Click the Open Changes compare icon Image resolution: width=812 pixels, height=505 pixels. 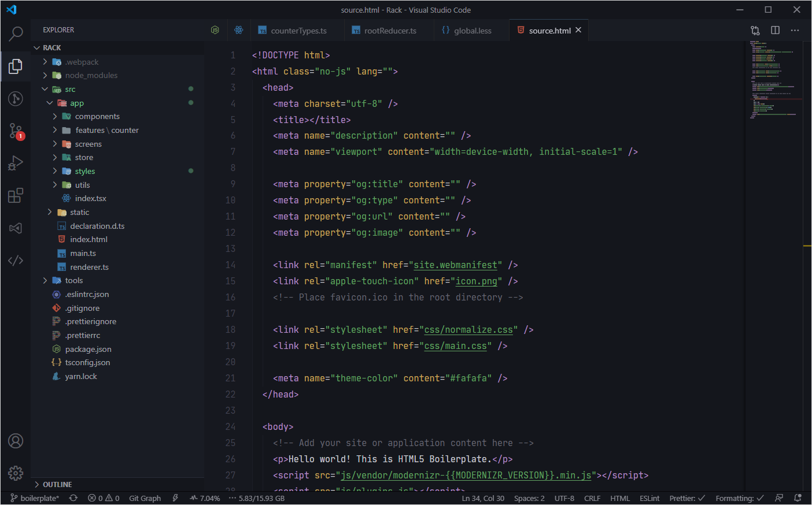point(755,30)
